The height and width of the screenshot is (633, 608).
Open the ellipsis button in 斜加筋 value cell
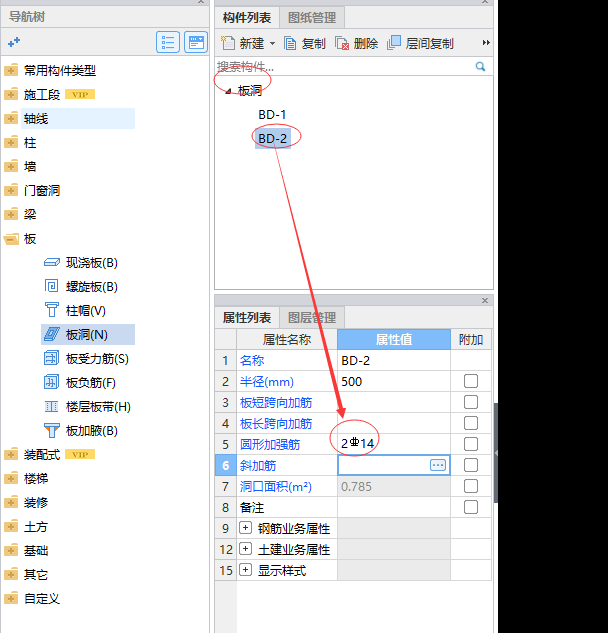click(x=438, y=465)
